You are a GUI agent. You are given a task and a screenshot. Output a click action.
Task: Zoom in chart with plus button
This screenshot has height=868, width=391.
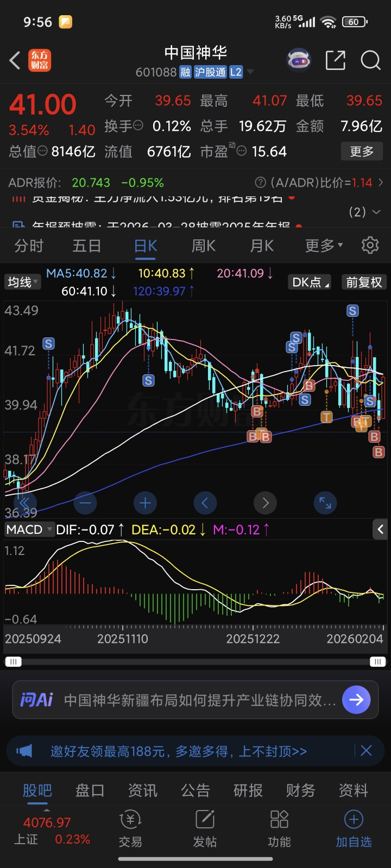click(x=145, y=503)
